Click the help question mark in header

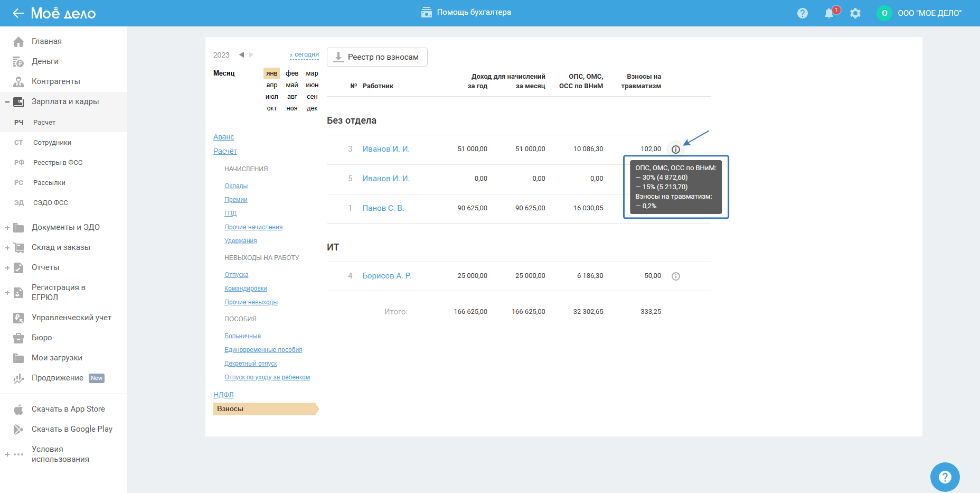point(803,13)
